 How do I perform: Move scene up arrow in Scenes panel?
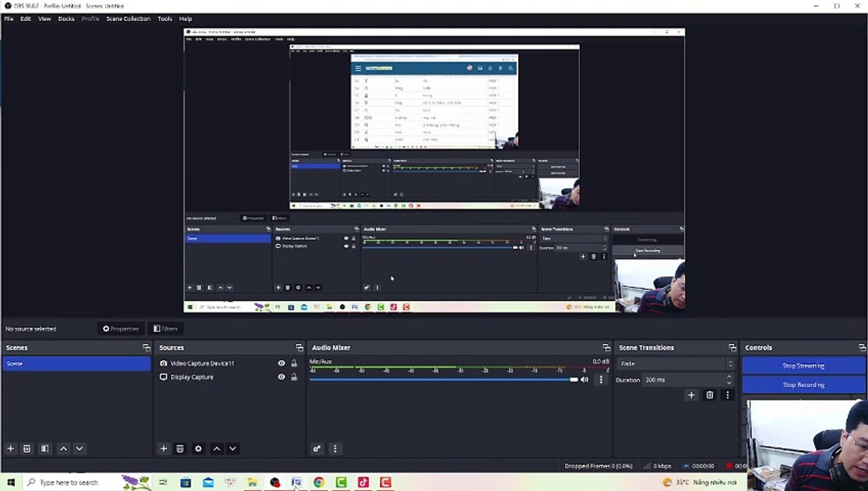pos(63,448)
